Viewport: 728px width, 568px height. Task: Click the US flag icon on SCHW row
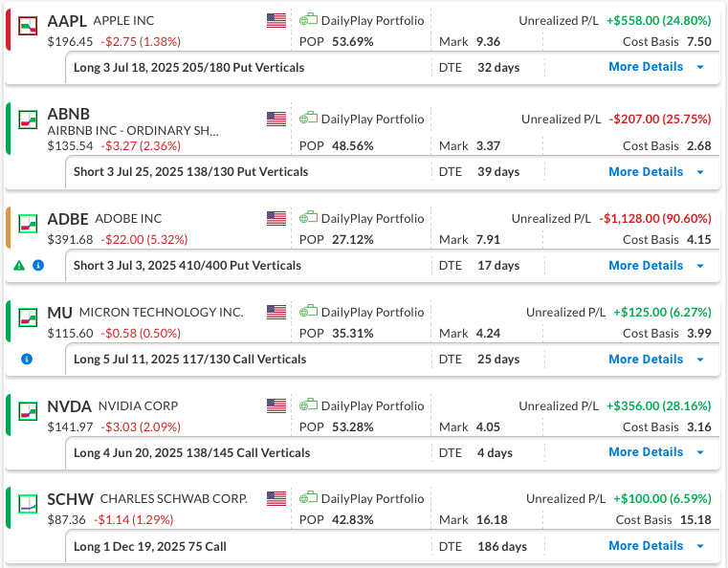coord(276,499)
